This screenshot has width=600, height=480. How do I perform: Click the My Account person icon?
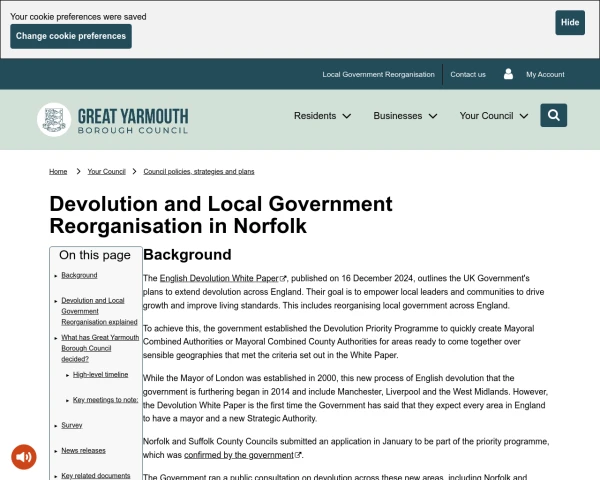point(508,74)
